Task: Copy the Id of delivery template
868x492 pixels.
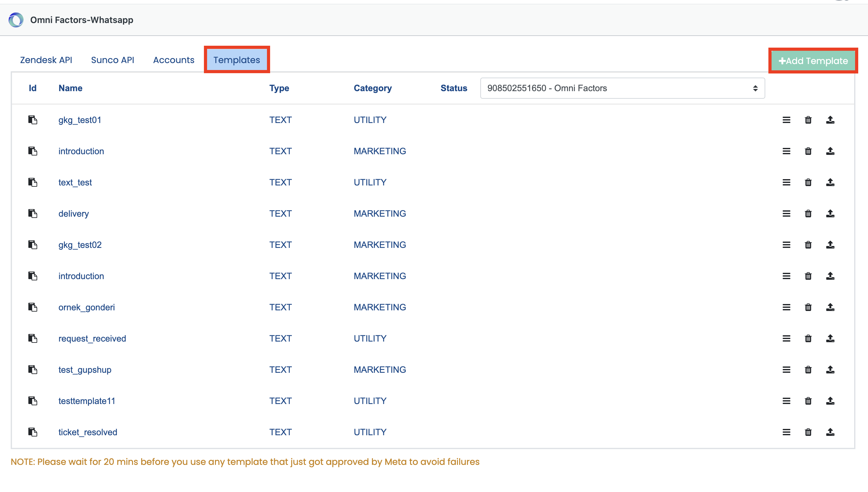Action: click(x=33, y=214)
